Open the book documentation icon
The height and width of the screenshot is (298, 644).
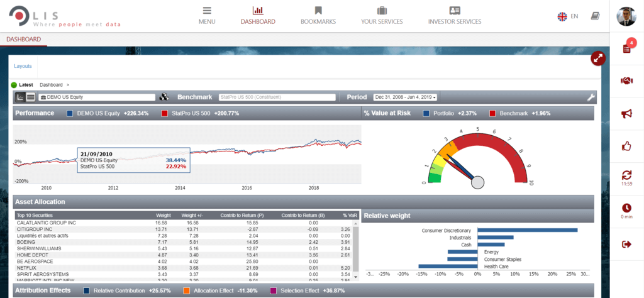point(595,16)
